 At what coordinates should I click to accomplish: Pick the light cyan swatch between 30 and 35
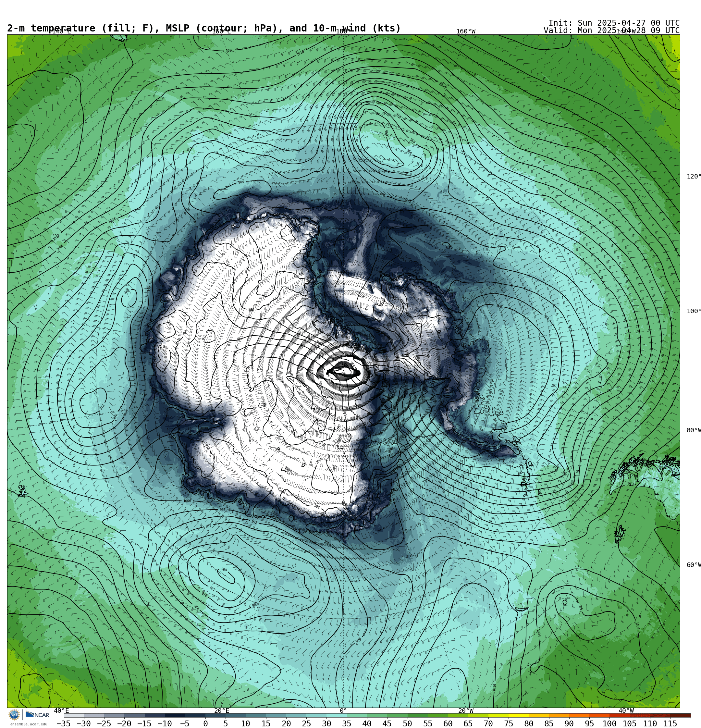(x=337, y=716)
